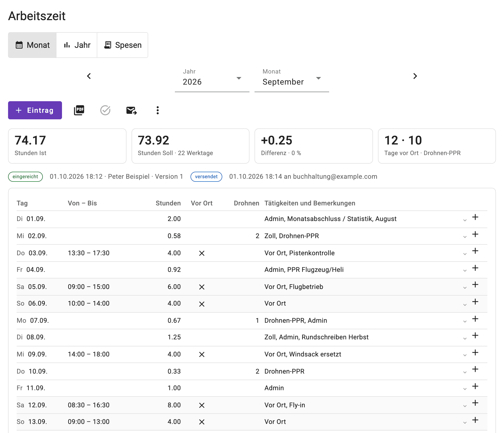Image resolution: width=504 pixels, height=433 pixels.
Task: Expand the Fr 04.09. row chevron
Action: [465, 271]
